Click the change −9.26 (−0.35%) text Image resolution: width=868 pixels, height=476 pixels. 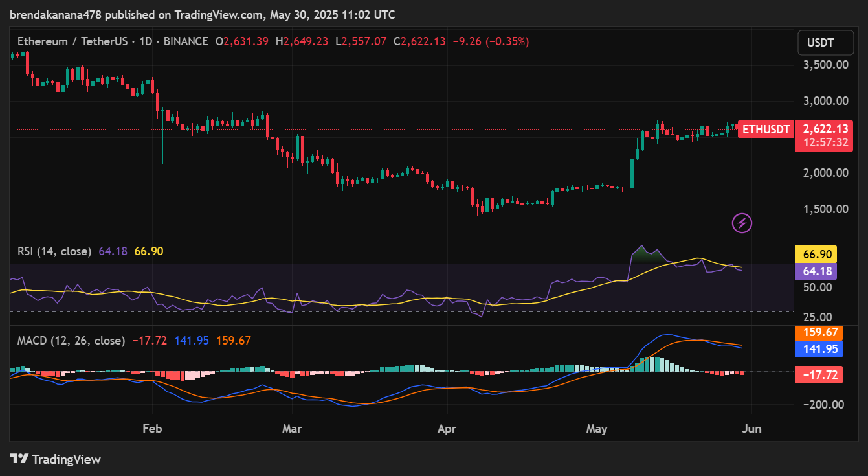point(490,41)
